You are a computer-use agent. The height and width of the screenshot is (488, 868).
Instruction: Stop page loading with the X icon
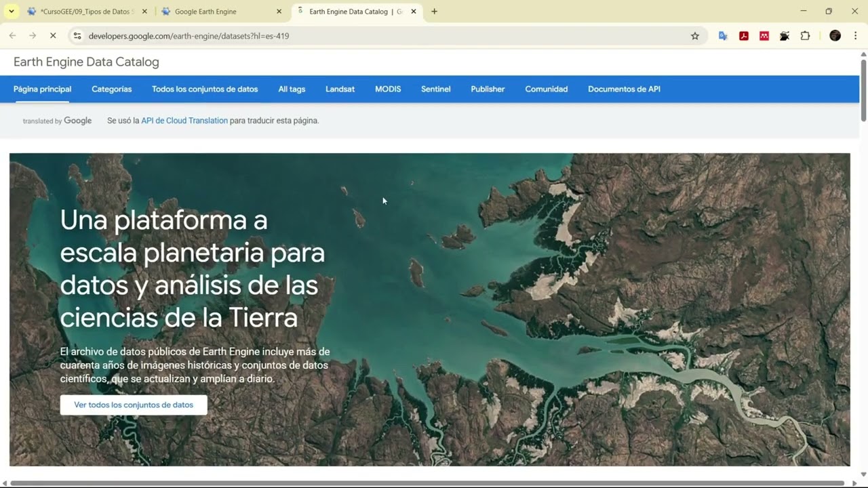53,36
